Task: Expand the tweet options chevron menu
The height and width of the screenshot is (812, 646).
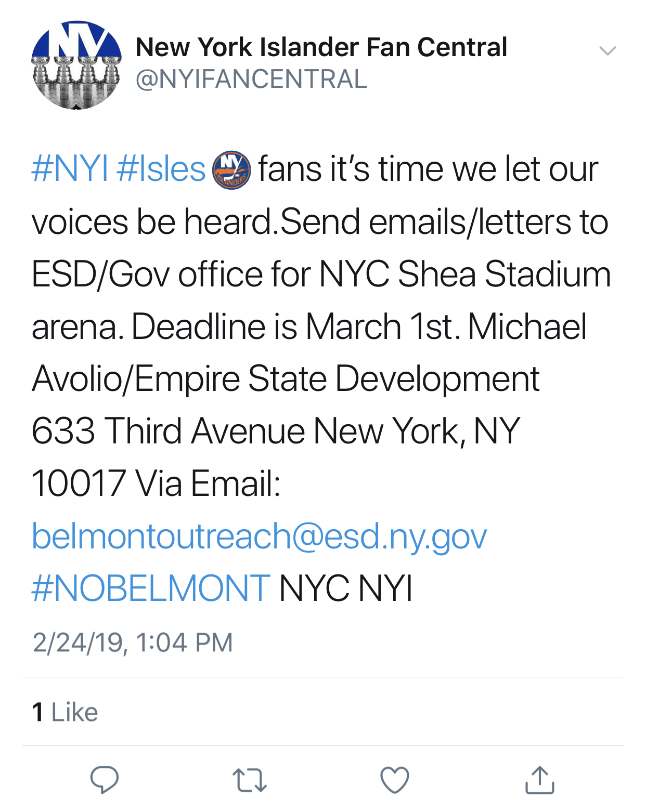Action: pyautogui.click(x=608, y=50)
